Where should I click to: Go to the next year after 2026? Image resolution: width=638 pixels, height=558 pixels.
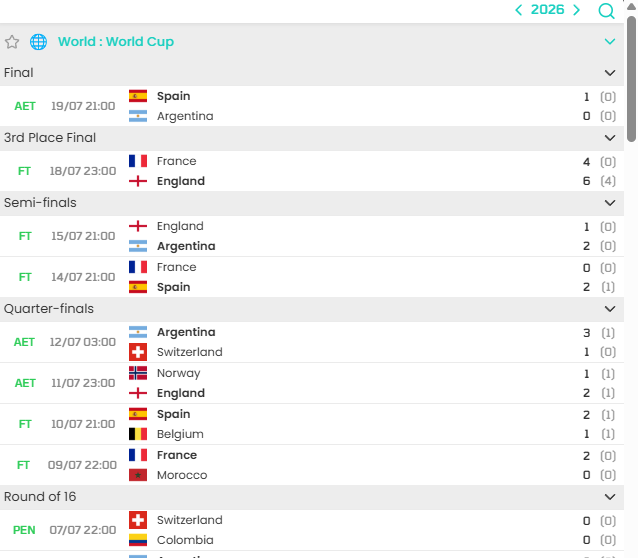point(576,10)
